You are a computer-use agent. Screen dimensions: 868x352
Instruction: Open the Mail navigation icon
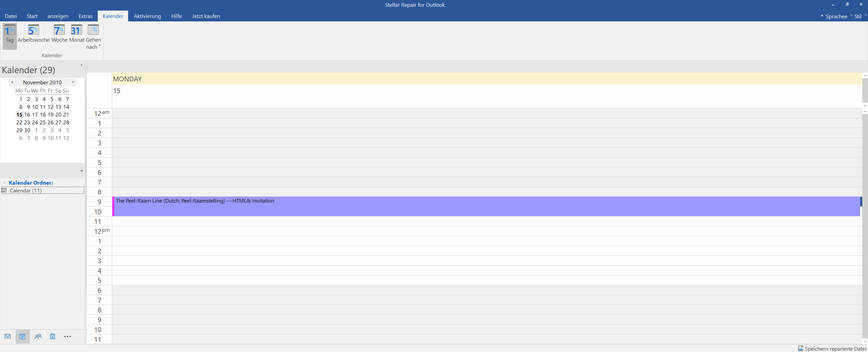click(8, 336)
